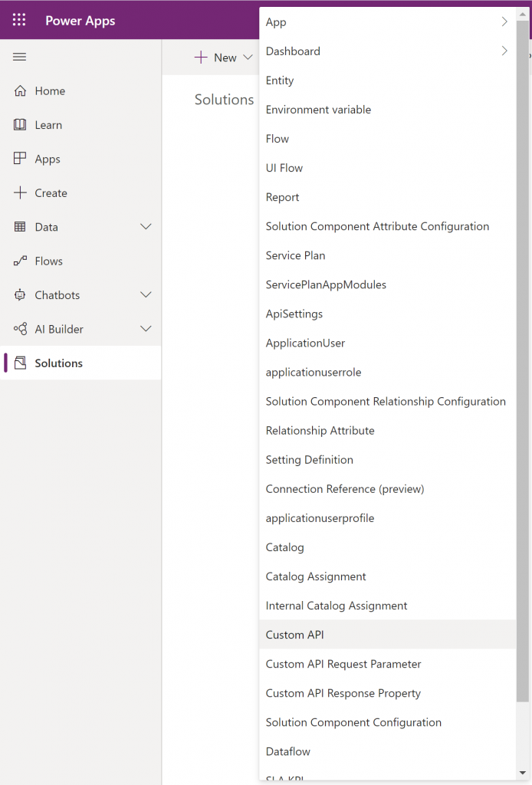The image size is (532, 785).
Task: Open the New dropdown button
Action: pos(223,57)
